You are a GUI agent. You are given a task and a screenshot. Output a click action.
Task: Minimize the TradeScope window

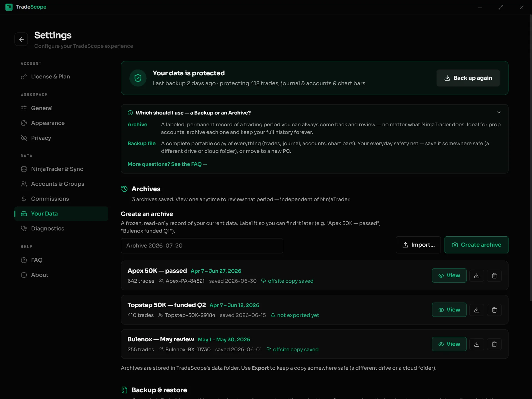click(x=480, y=7)
